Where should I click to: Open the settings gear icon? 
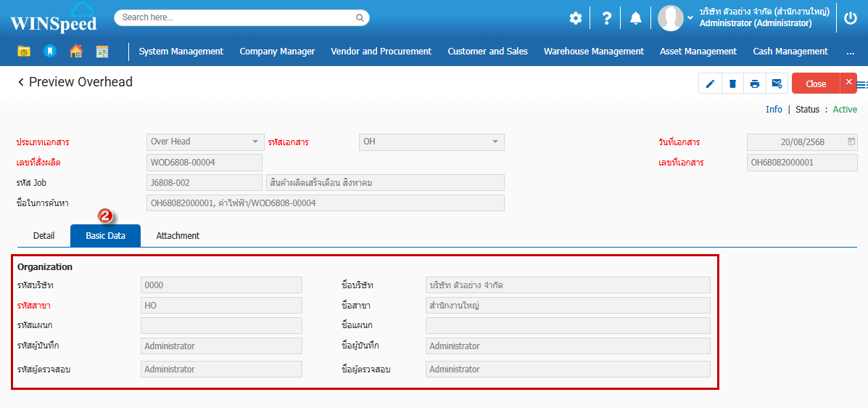point(576,18)
